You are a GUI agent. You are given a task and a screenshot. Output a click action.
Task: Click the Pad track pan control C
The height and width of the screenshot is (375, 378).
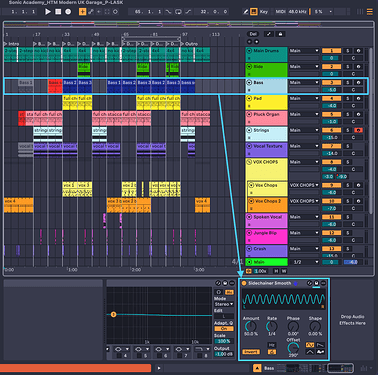[353, 106]
